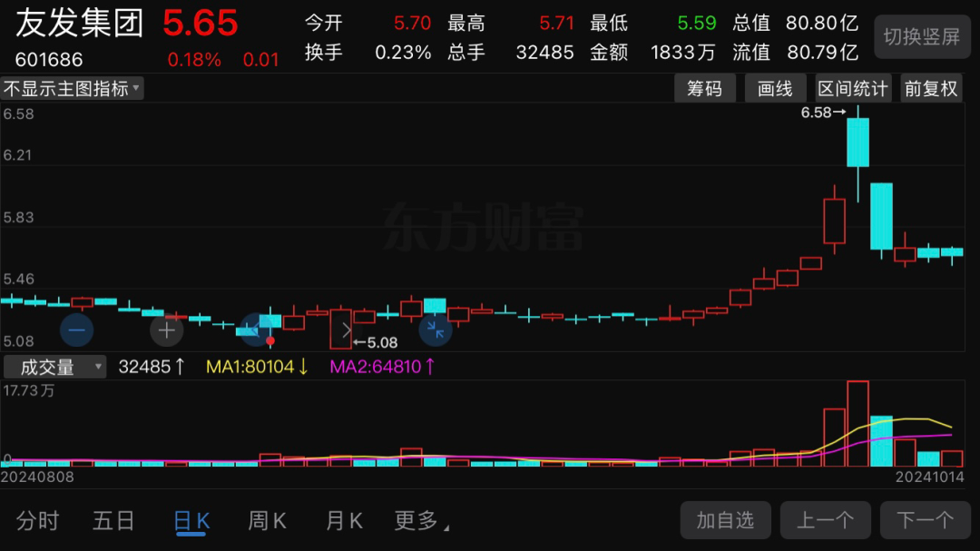Tap the 流值 value 80.79亿
This screenshot has width=980, height=551.
[x=822, y=53]
